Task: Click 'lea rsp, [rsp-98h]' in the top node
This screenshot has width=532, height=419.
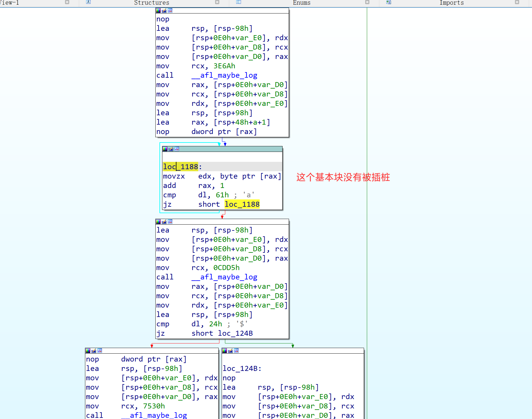Action: click(x=205, y=28)
